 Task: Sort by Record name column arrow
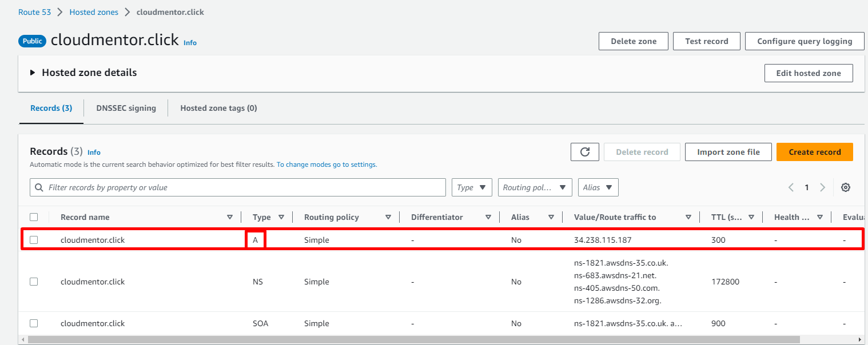click(230, 217)
